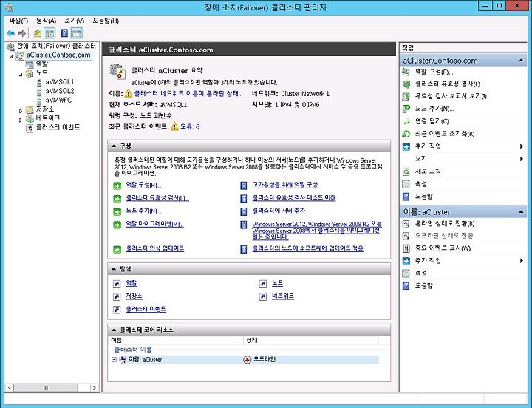Click green arrow icon beside 클러스터 인식 업데이트
This screenshot has width=532, height=408.
(117, 249)
